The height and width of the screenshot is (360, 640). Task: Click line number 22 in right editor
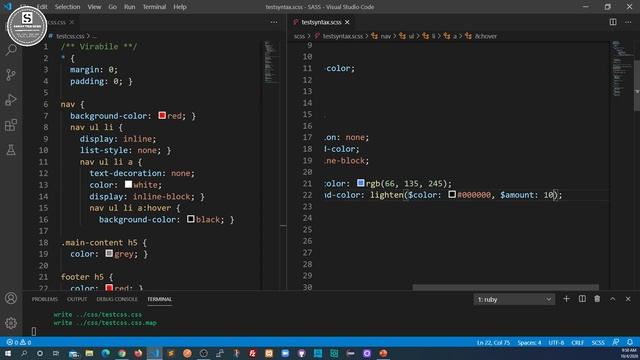[307, 195]
